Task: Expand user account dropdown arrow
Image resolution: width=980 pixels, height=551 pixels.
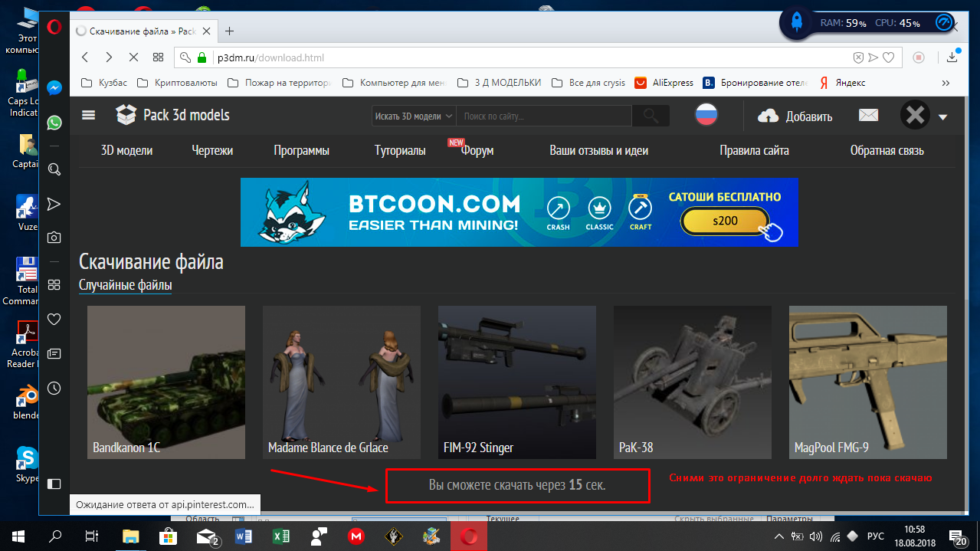Action: (943, 117)
